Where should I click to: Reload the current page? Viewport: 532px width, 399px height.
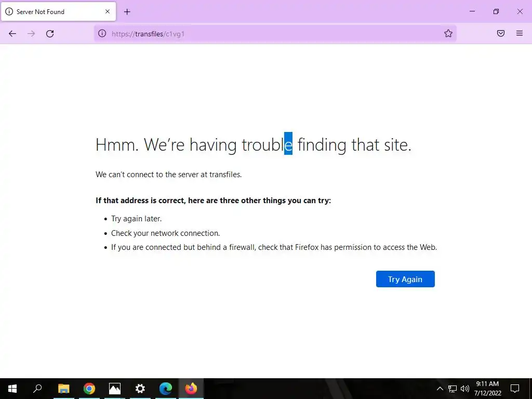click(x=50, y=34)
